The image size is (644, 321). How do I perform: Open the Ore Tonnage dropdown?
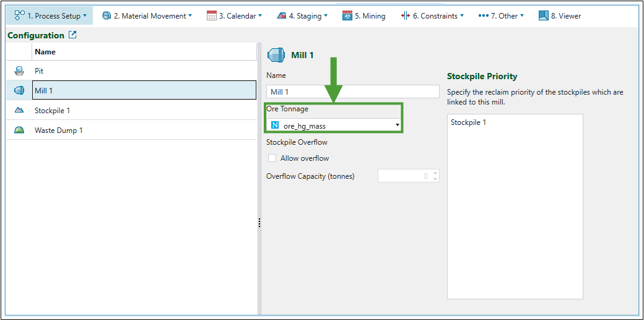(398, 126)
